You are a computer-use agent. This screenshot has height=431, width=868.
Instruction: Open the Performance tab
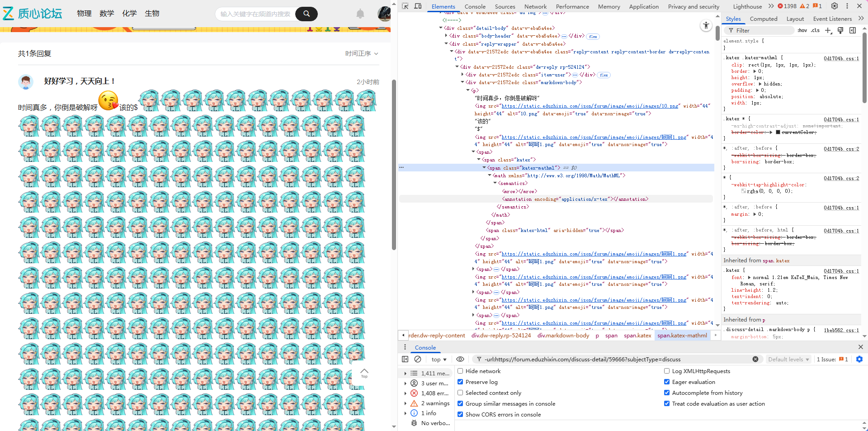tap(572, 6)
